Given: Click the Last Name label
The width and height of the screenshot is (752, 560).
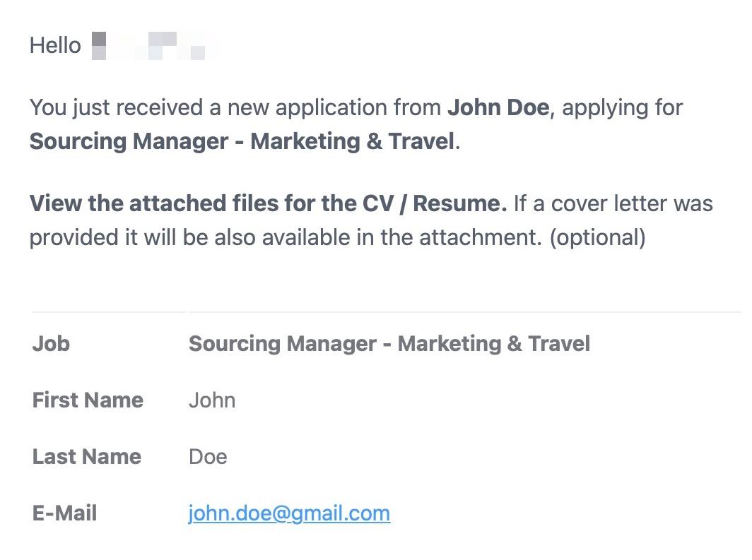Looking at the screenshot, I should coord(87,456).
